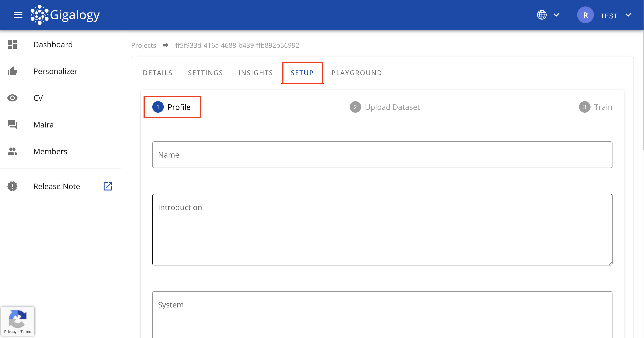This screenshot has height=338, width=644.
Task: Select the Dashboard grid icon
Action: (12, 44)
